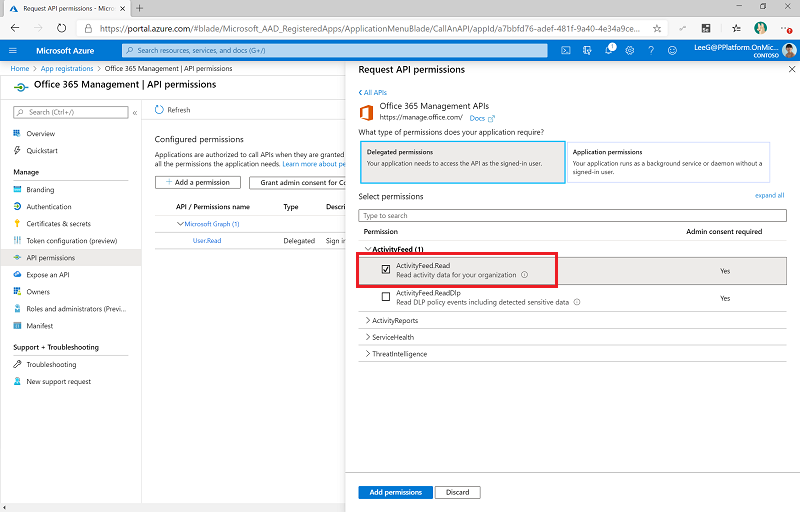
Task: Open the browser profile avatar
Action: click(761, 29)
